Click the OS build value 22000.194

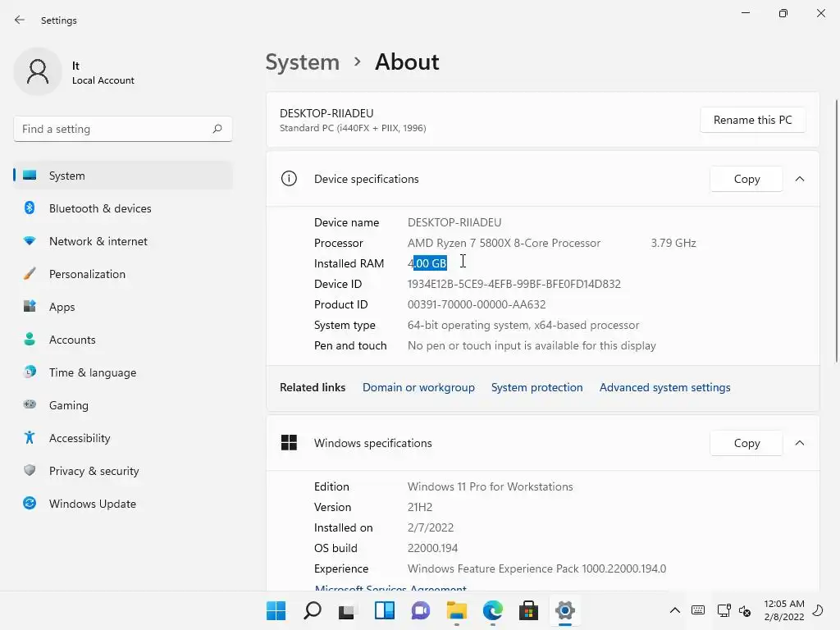pyautogui.click(x=433, y=548)
